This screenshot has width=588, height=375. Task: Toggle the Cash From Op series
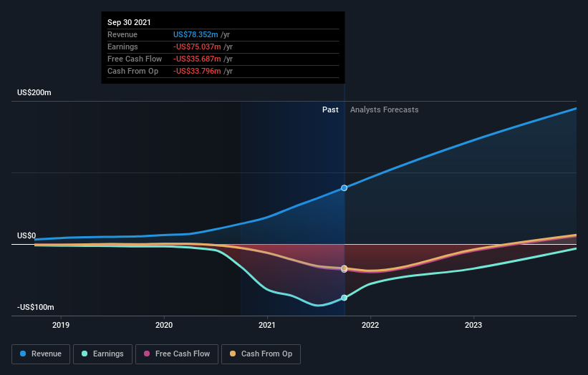pyautogui.click(x=261, y=354)
